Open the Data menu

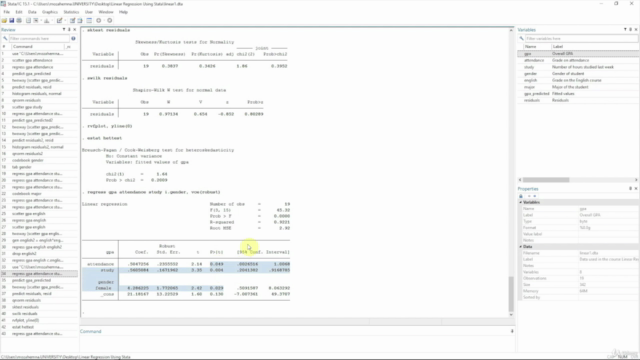pyautogui.click(x=32, y=12)
